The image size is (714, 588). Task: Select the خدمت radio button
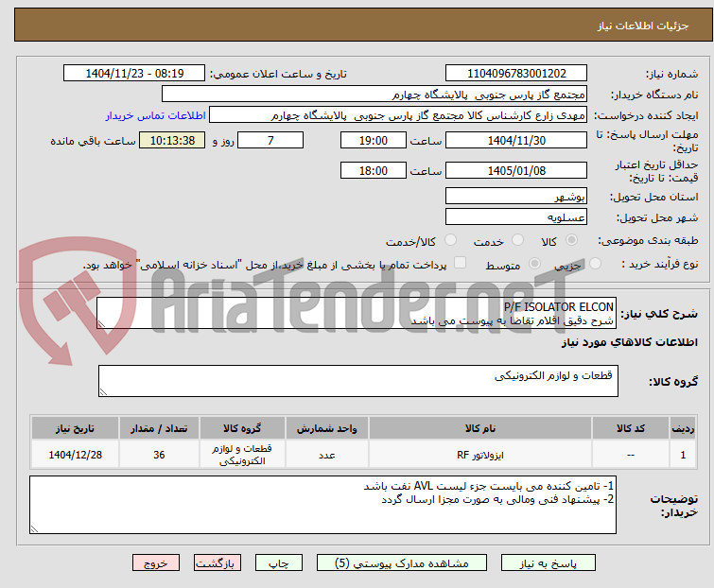click(x=517, y=240)
